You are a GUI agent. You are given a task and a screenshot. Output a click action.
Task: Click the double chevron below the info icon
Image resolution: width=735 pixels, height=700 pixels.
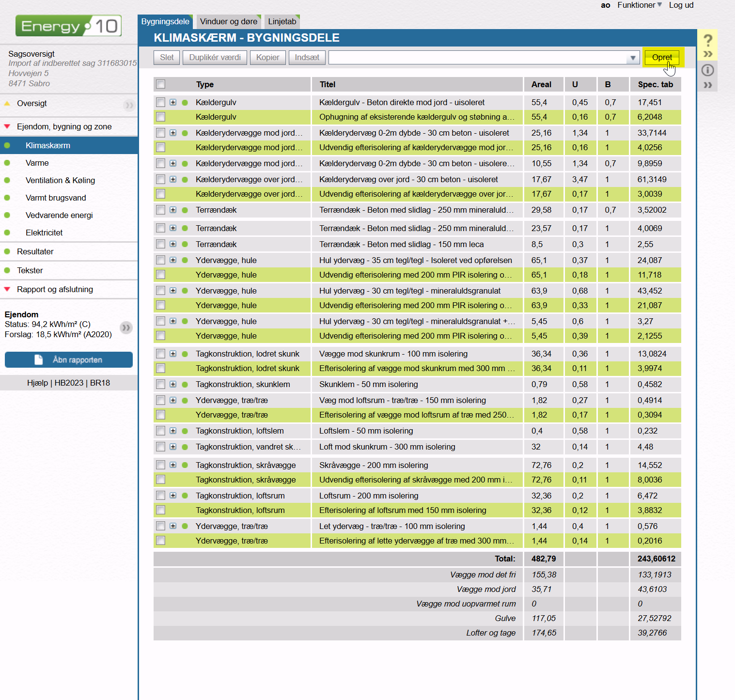[707, 85]
